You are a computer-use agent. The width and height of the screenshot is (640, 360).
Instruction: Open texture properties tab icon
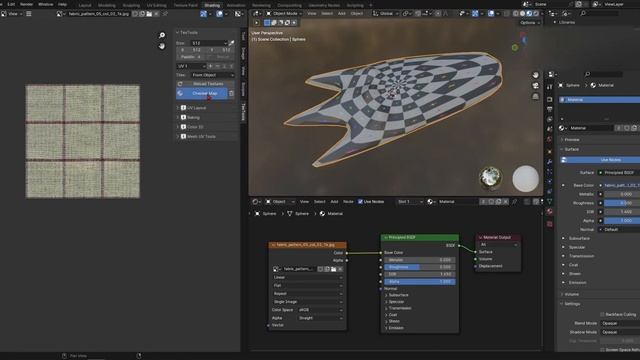(x=550, y=224)
